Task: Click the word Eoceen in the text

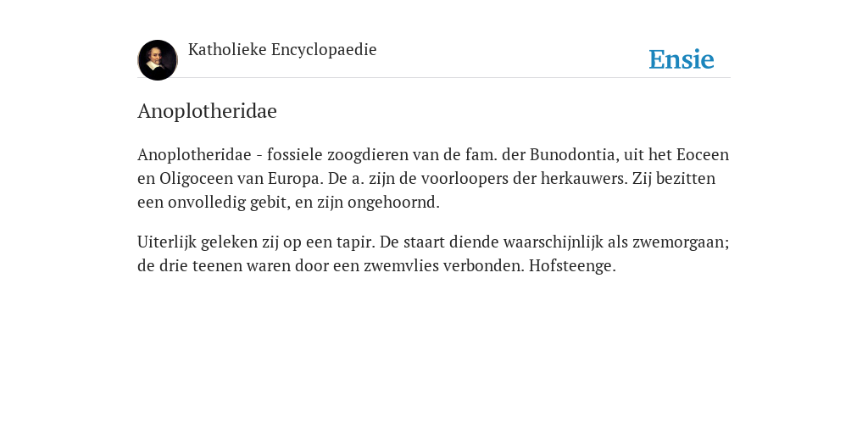Action: click(703, 154)
